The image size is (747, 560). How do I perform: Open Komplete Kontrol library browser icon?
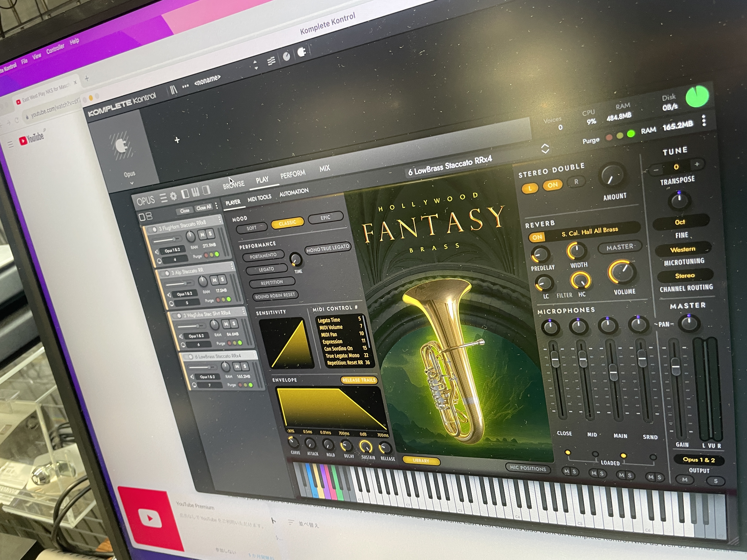pyautogui.click(x=173, y=90)
